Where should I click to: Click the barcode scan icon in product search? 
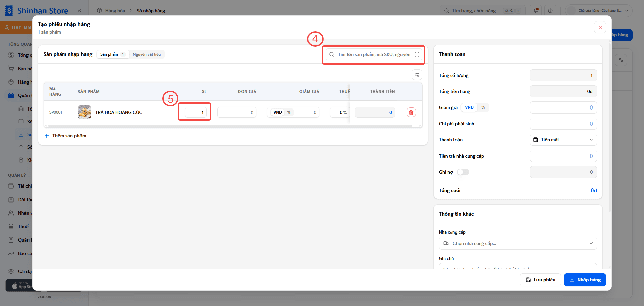coord(417,54)
